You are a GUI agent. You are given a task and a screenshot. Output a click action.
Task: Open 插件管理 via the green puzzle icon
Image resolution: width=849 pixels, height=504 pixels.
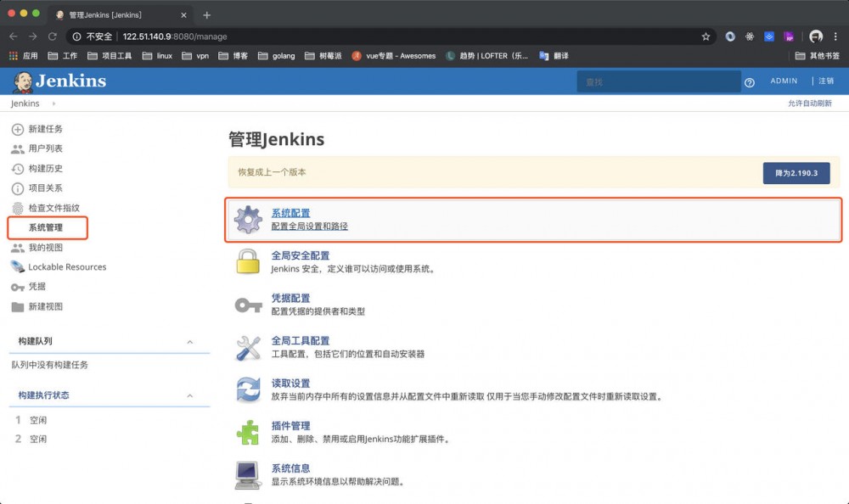(246, 431)
